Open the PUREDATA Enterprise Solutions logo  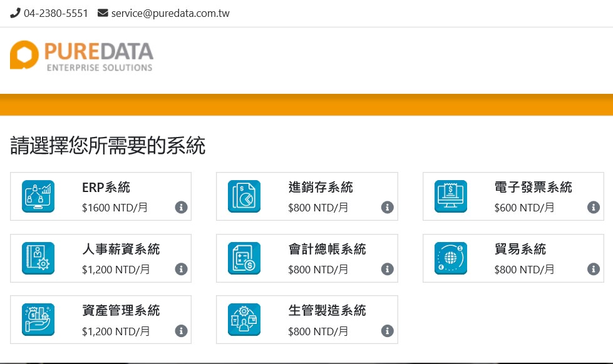tap(81, 56)
